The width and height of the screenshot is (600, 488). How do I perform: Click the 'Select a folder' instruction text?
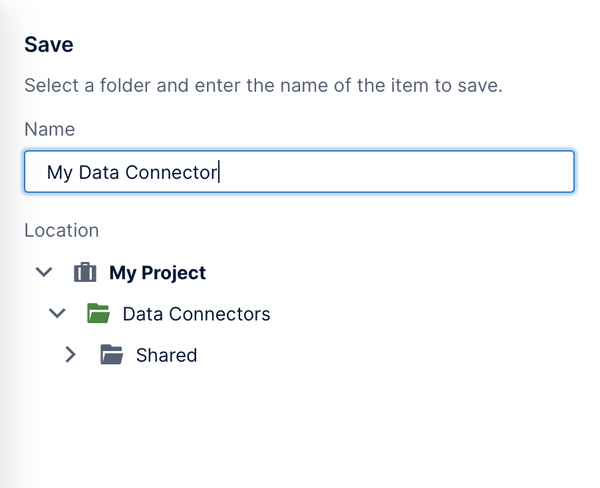263,85
